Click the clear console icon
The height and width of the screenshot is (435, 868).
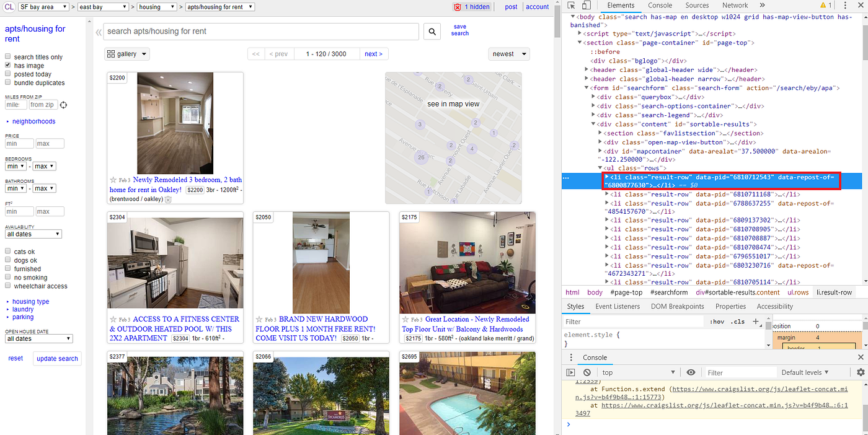587,372
